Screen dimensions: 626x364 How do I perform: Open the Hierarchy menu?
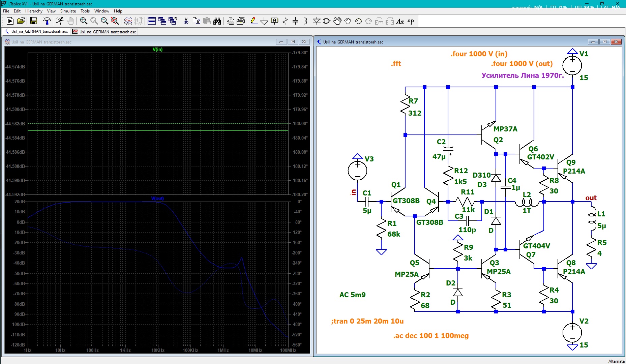34,11
